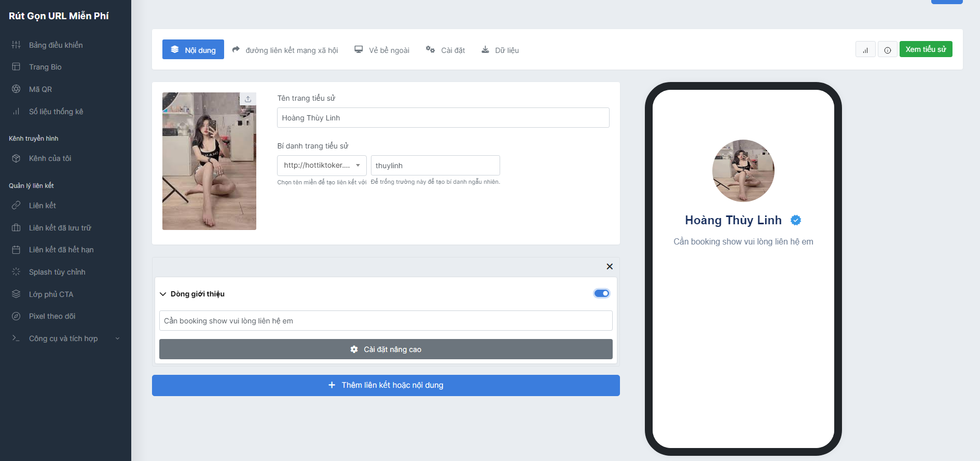
Task: Switch to the Cài đặt tab
Action: click(446, 50)
